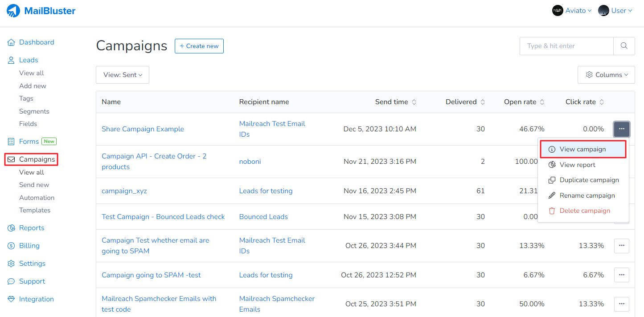This screenshot has height=317, width=644.
Task: Open the Columns dropdown
Action: tap(606, 75)
